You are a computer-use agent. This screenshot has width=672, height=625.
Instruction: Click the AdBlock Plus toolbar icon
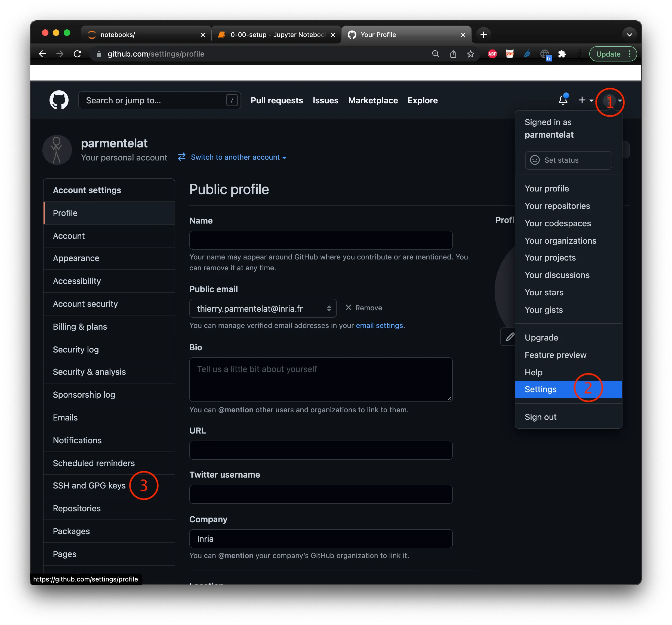click(492, 54)
